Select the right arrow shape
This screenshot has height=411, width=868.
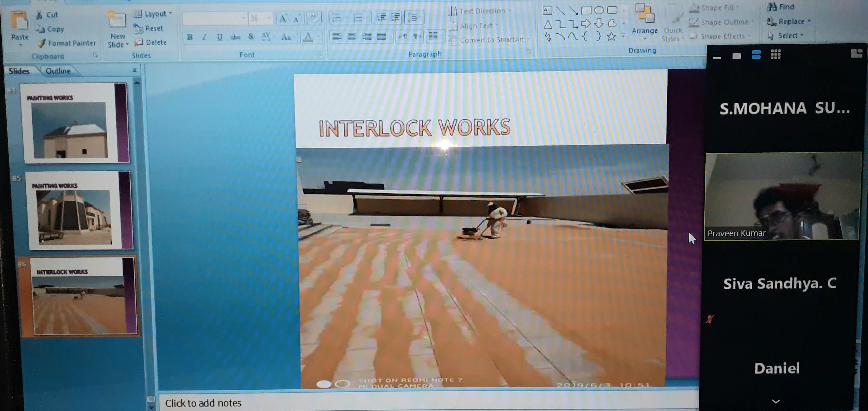(x=586, y=24)
